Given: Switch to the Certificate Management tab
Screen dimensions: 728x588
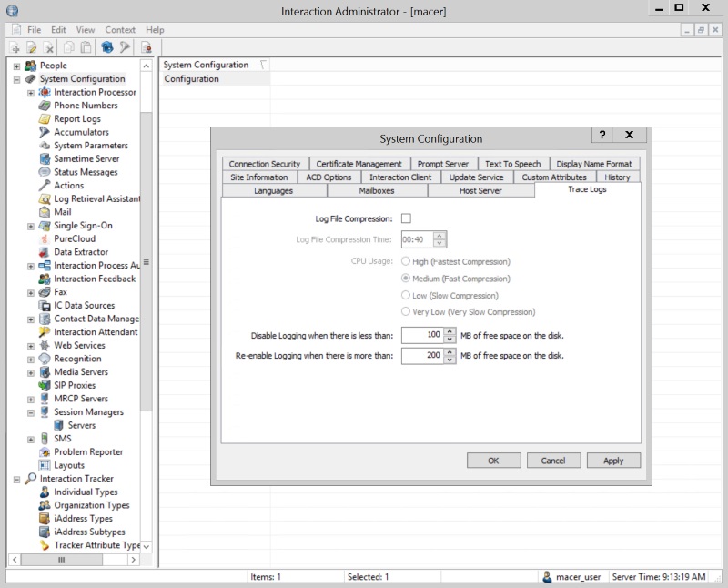Looking at the screenshot, I should pyautogui.click(x=359, y=164).
